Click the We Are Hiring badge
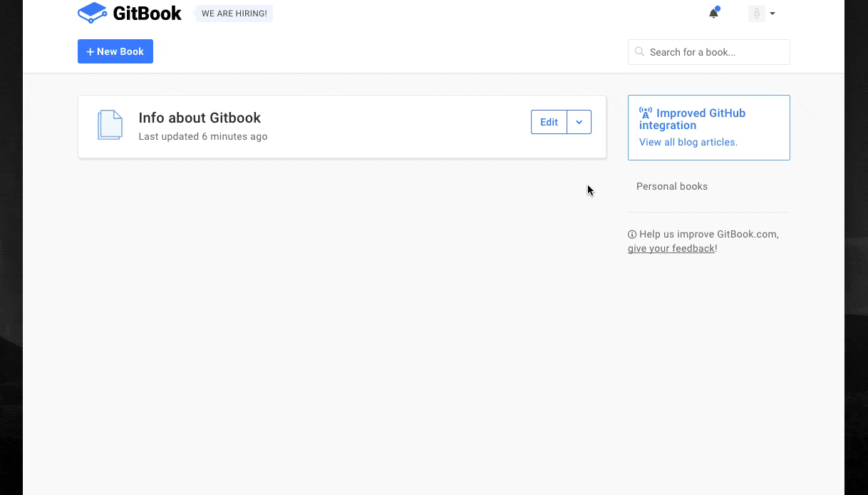Screen dimensions: 868x495 234,14
